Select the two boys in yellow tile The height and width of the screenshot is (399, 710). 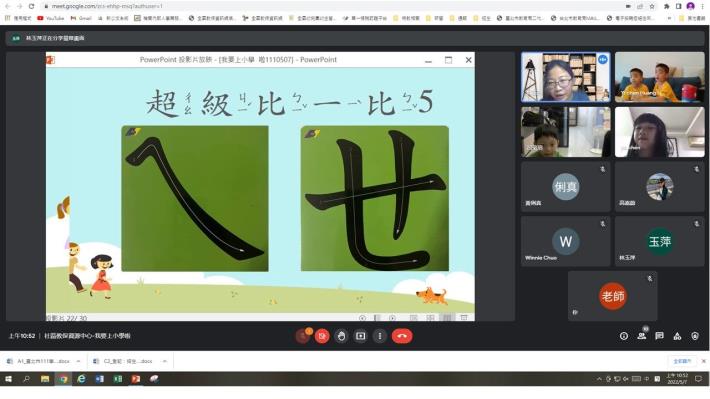(659, 77)
